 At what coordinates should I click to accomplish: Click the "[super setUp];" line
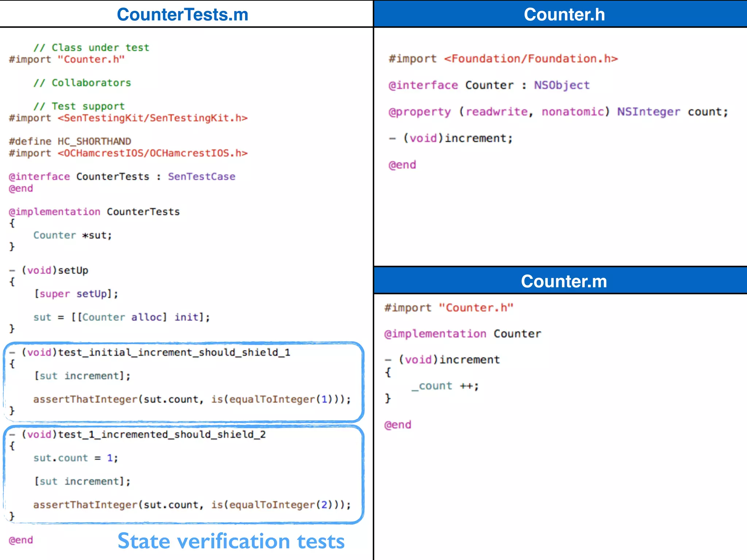(x=76, y=294)
